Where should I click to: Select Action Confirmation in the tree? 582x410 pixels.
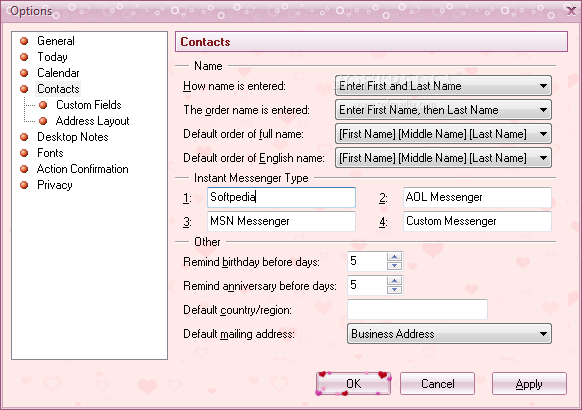coord(82,169)
